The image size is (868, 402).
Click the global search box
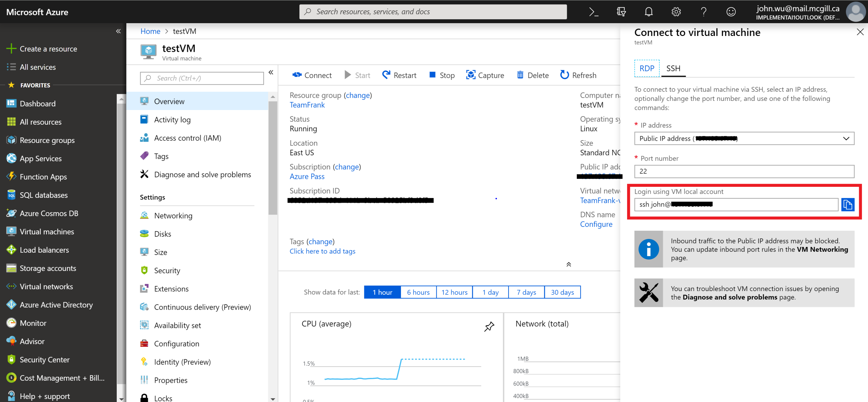click(433, 12)
